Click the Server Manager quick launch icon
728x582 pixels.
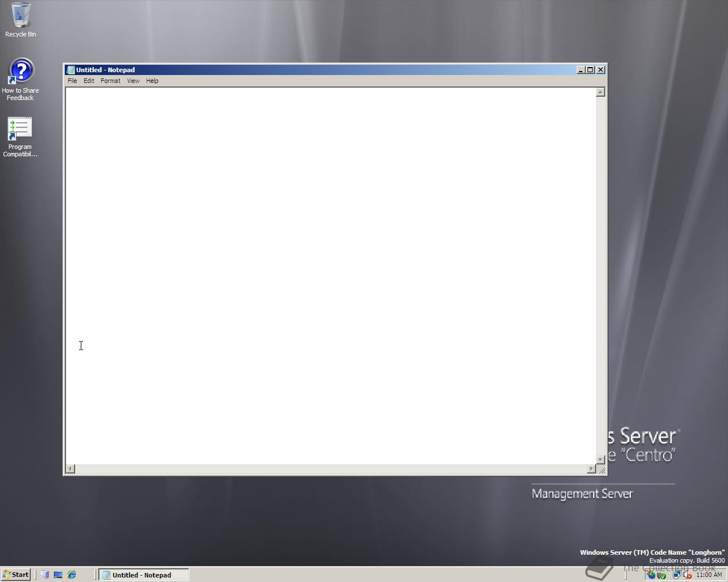click(45, 575)
